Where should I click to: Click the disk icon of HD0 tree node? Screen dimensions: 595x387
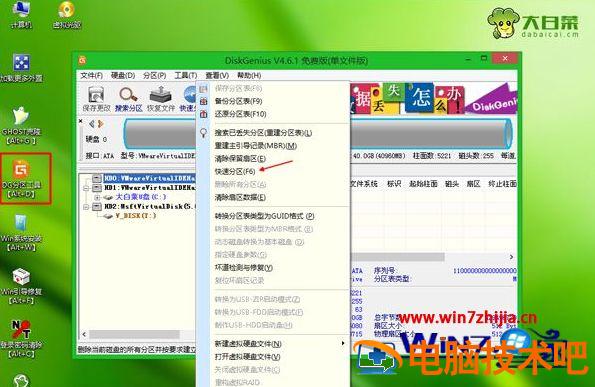coord(97,178)
